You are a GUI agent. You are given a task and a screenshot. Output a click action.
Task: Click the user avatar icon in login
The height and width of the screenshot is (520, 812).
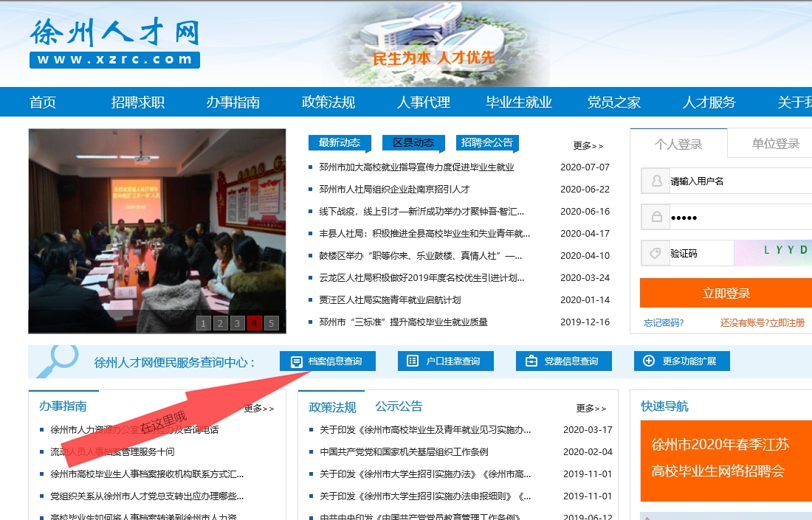[x=656, y=181]
